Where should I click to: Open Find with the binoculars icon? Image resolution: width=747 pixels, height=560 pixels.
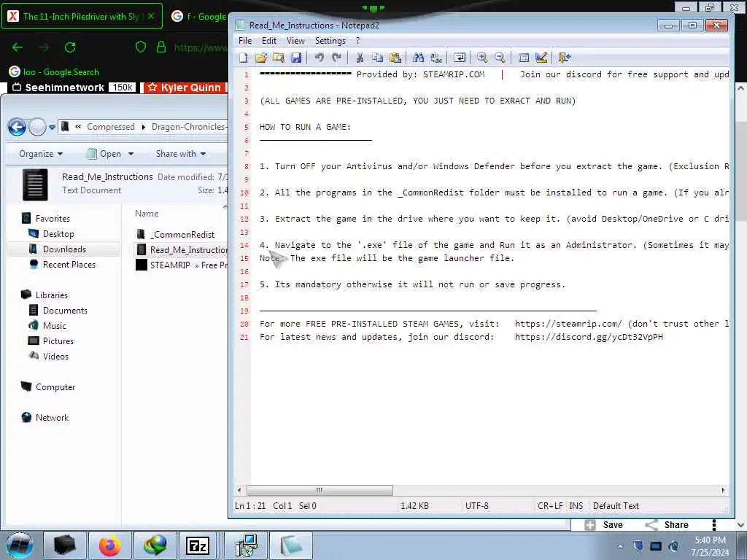point(418,58)
